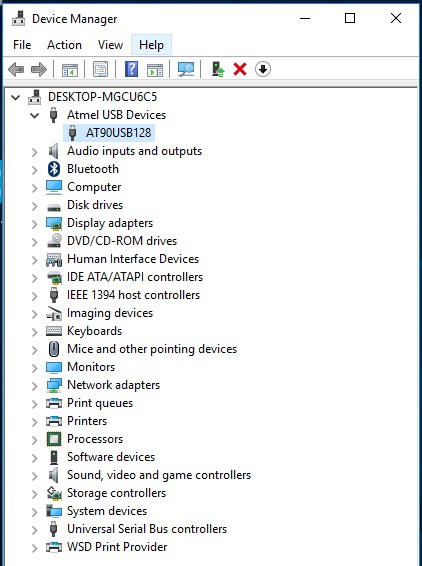Viewport: 422px width, 566px height.
Task: Expand the Computer category
Action: click(x=35, y=188)
